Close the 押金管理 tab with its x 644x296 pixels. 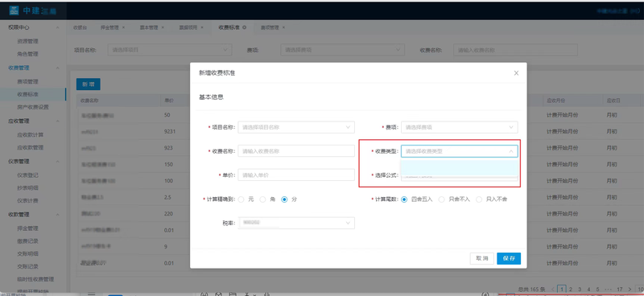click(x=124, y=27)
